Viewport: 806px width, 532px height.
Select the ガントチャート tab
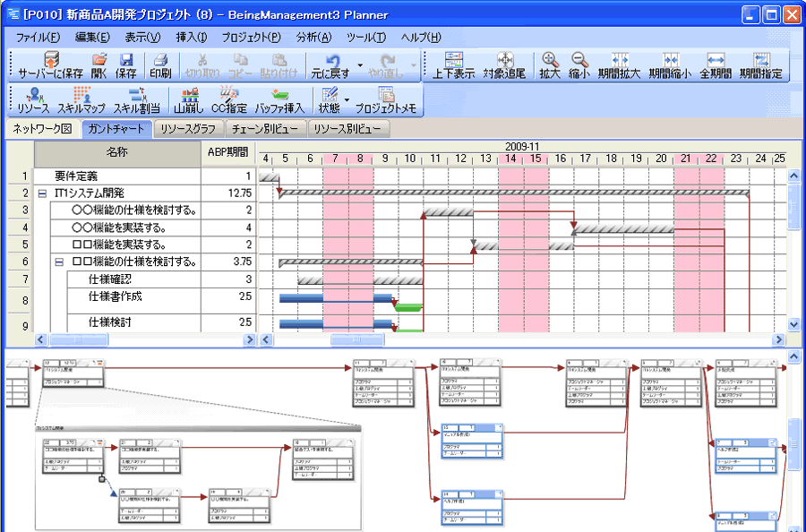pyautogui.click(x=116, y=128)
